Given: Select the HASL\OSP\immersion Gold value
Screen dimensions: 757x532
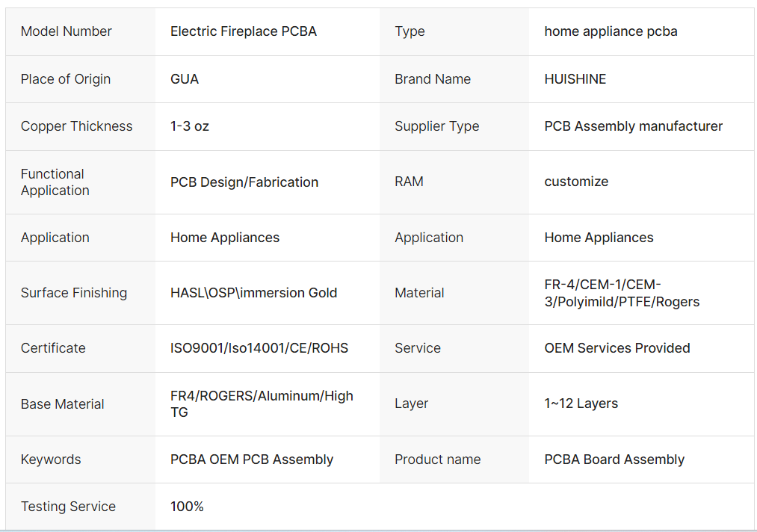Looking at the screenshot, I should coord(253,293).
